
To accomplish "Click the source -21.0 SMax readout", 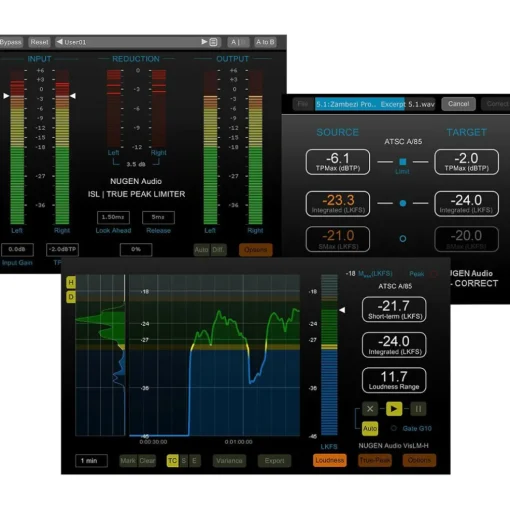I will (338, 239).
